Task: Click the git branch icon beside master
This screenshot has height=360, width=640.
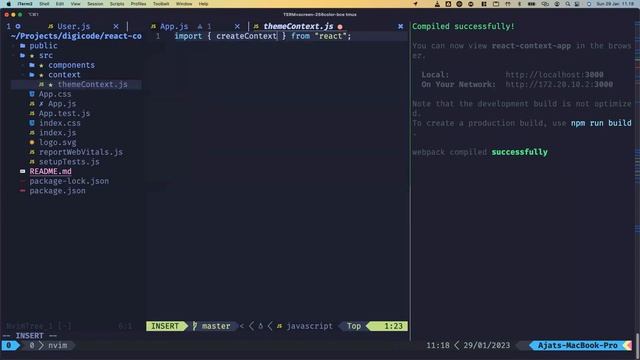Action: [195, 326]
